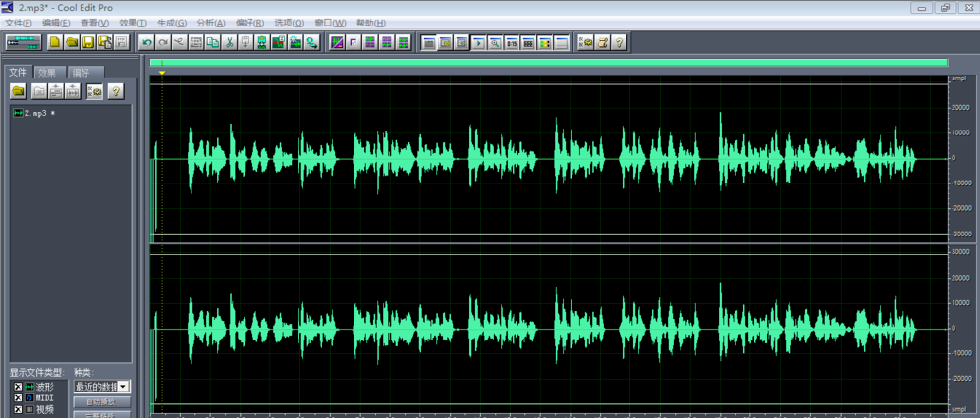This screenshot has width=980, height=418.
Task: Click the green horizontal range bar above waveform
Action: coord(548,63)
